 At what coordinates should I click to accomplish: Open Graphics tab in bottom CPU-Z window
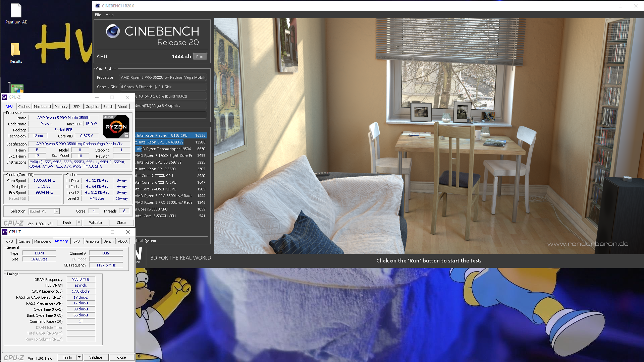[93, 241]
